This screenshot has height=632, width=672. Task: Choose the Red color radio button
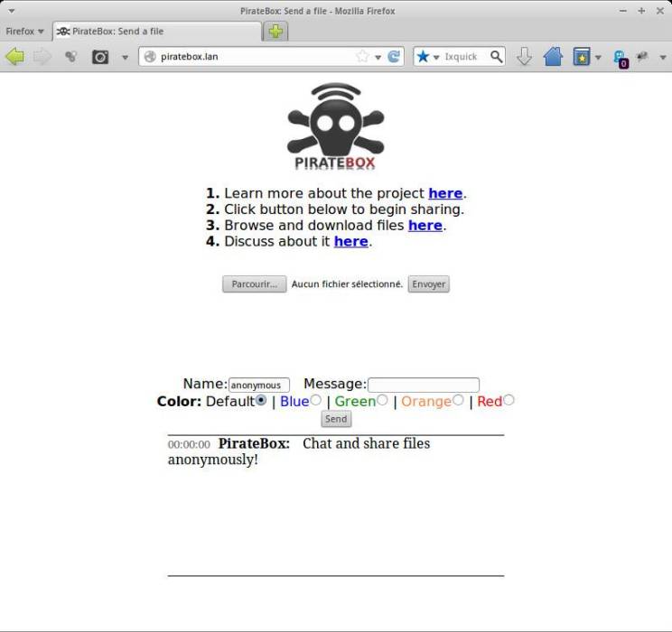509,400
